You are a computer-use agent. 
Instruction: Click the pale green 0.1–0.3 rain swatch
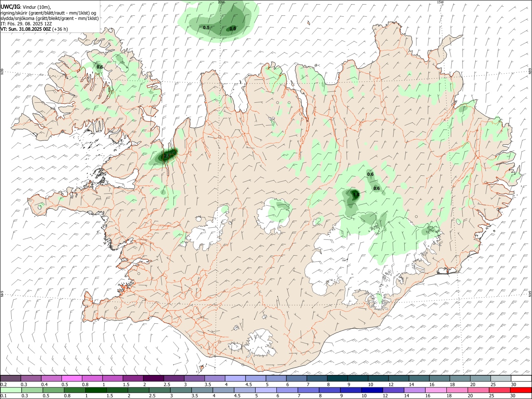coord(10,390)
